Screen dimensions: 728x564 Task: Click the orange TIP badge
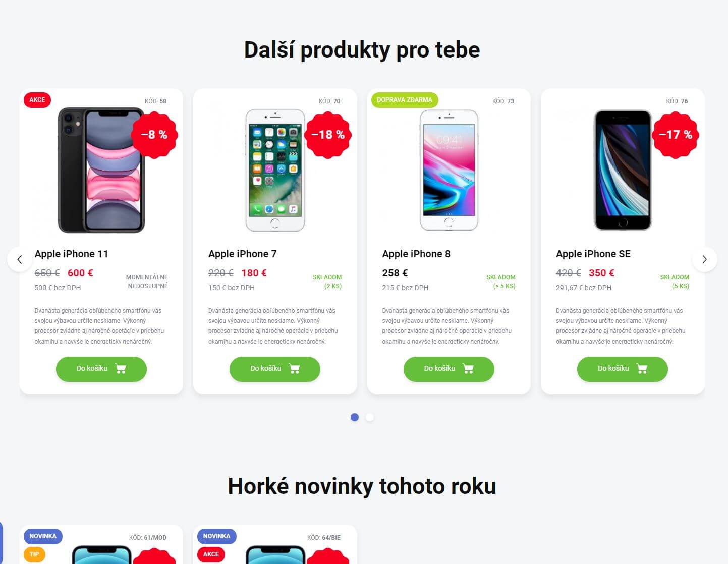[34, 554]
